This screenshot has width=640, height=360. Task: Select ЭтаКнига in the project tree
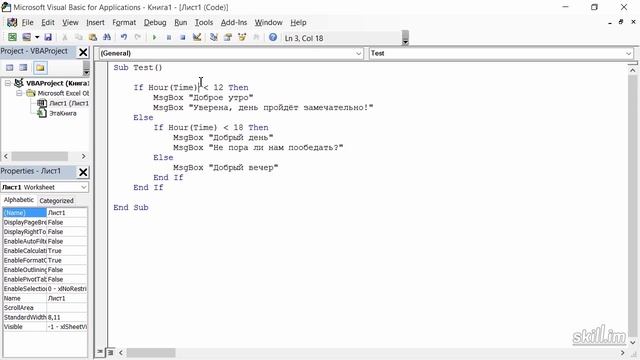coord(63,113)
